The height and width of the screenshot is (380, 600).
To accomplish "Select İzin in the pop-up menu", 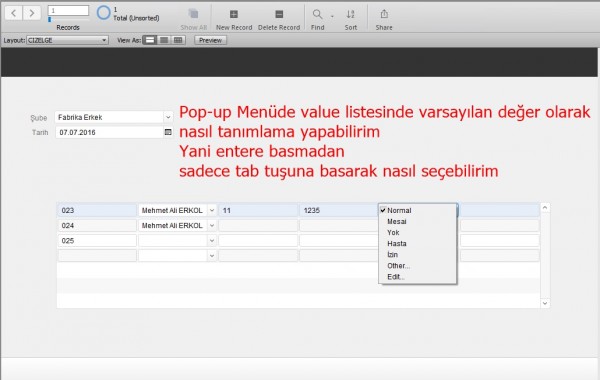I will (417, 255).
